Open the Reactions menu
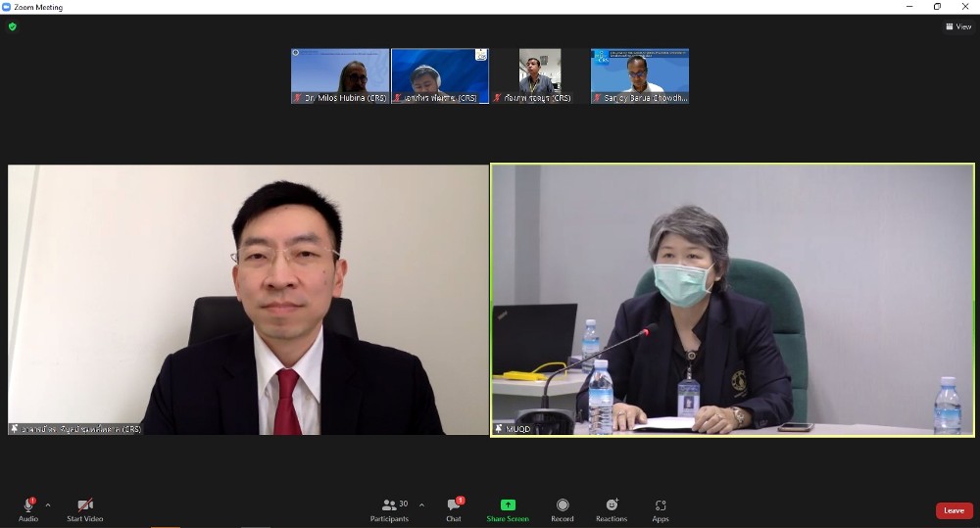Screen dimensions: 980x528 612,505
